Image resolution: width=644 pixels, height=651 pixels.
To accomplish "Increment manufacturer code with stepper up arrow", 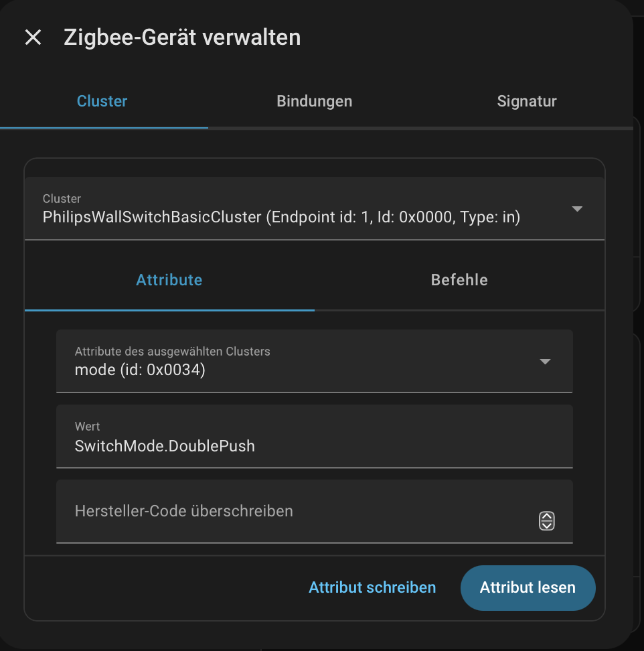I will point(547,516).
